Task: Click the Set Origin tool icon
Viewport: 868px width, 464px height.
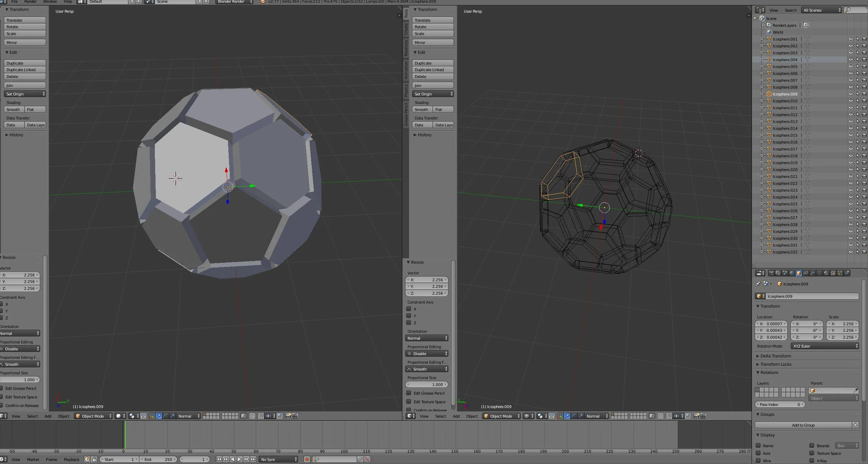Action: coord(23,94)
